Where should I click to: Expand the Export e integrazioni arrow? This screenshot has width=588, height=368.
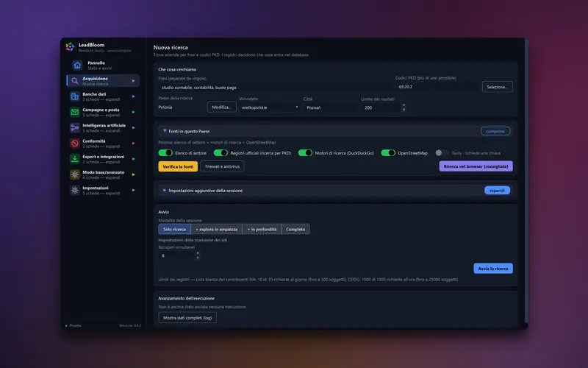click(134, 159)
